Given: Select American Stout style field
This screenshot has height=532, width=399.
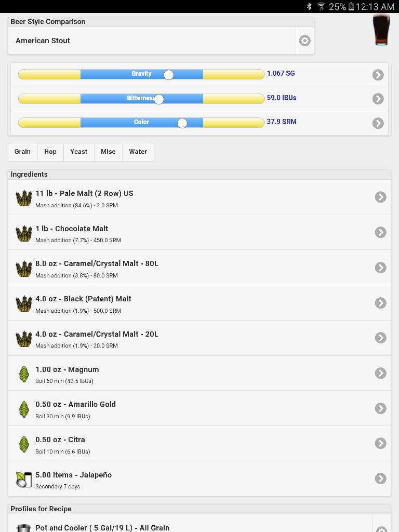Looking at the screenshot, I should click(152, 41).
